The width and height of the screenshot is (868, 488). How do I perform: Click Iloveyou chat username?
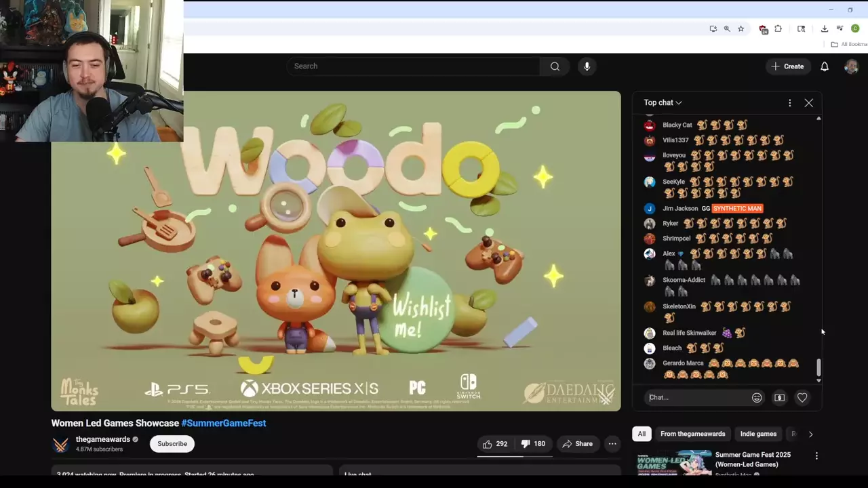pyautogui.click(x=674, y=155)
